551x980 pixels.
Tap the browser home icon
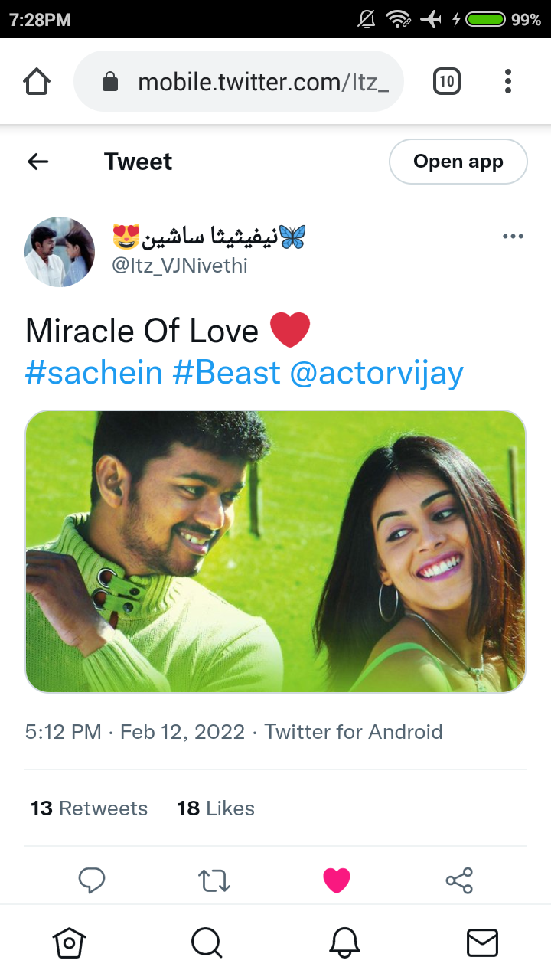37,81
